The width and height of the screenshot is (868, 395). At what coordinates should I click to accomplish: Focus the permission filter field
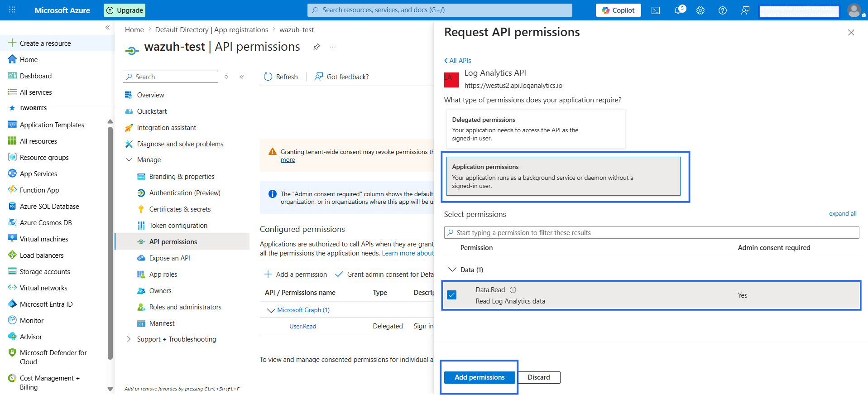(x=652, y=233)
